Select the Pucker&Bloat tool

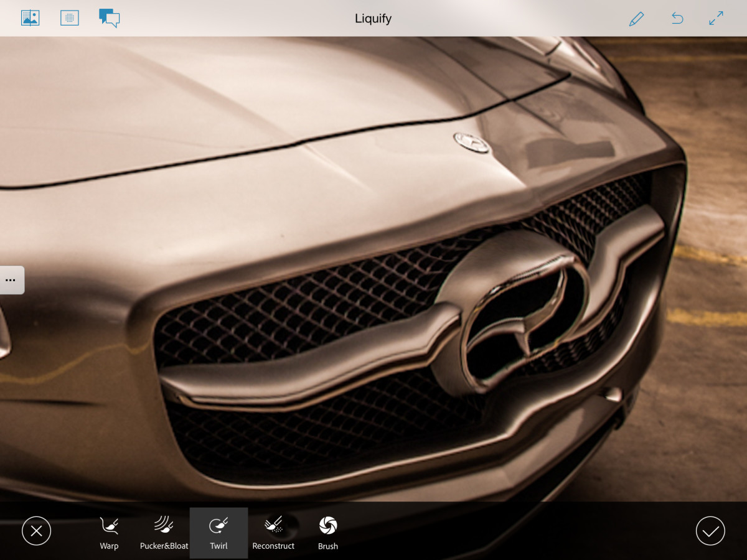click(x=164, y=533)
